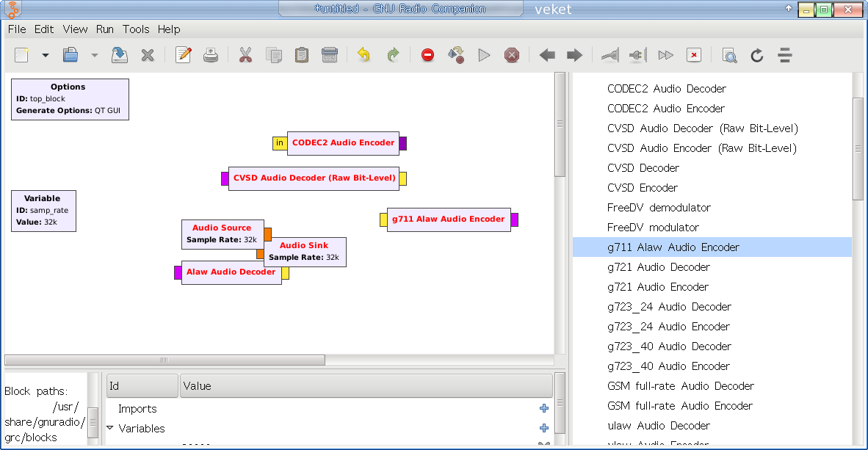Find blocks with magnifier icon
The image size is (868, 450).
(730, 55)
